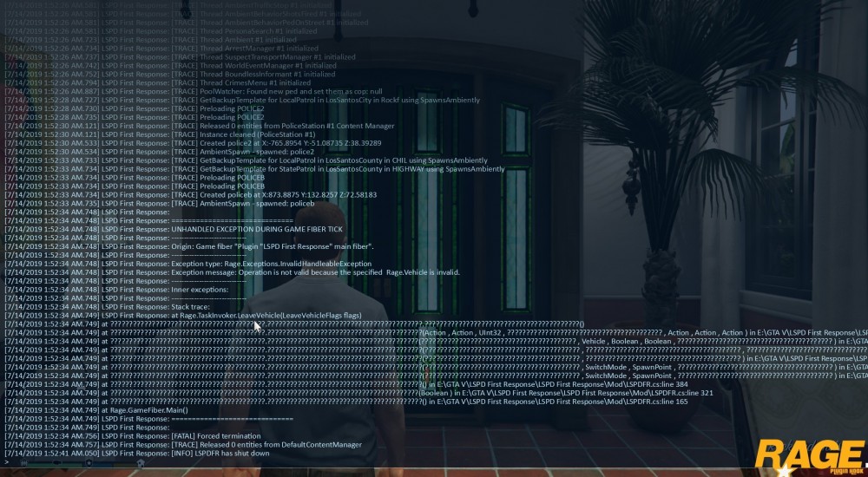Image resolution: width=868 pixels, height=477 pixels.
Task: Click the 'GetBackupTemplate for LocalPatrol' CHIL line
Action: tap(246, 160)
